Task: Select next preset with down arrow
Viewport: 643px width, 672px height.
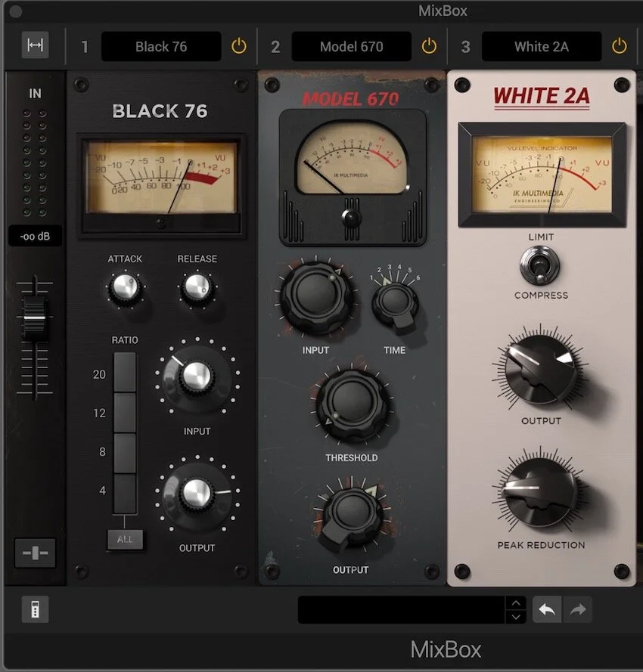Action: point(516,616)
